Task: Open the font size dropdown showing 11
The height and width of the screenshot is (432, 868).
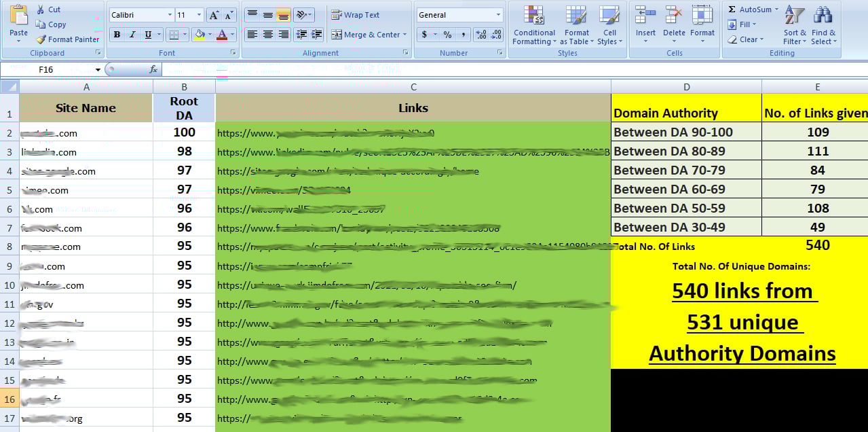Action: point(199,15)
